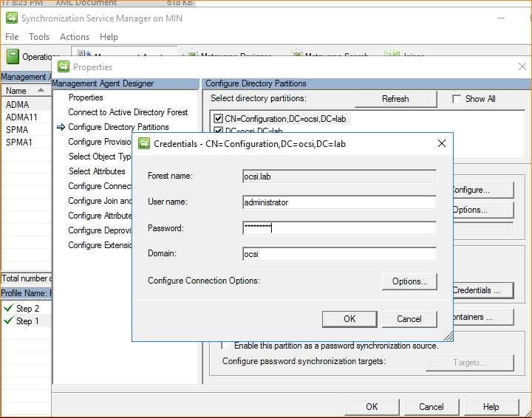This screenshot has width=532, height=418.
Task: Select the SPMA management agent
Action: point(26,129)
